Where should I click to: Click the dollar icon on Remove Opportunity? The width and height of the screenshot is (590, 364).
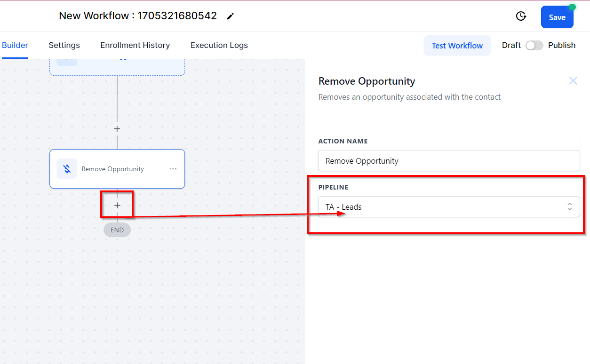(x=67, y=169)
